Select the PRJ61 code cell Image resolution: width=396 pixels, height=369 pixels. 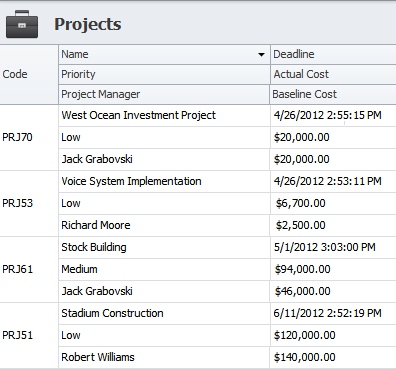pos(29,269)
